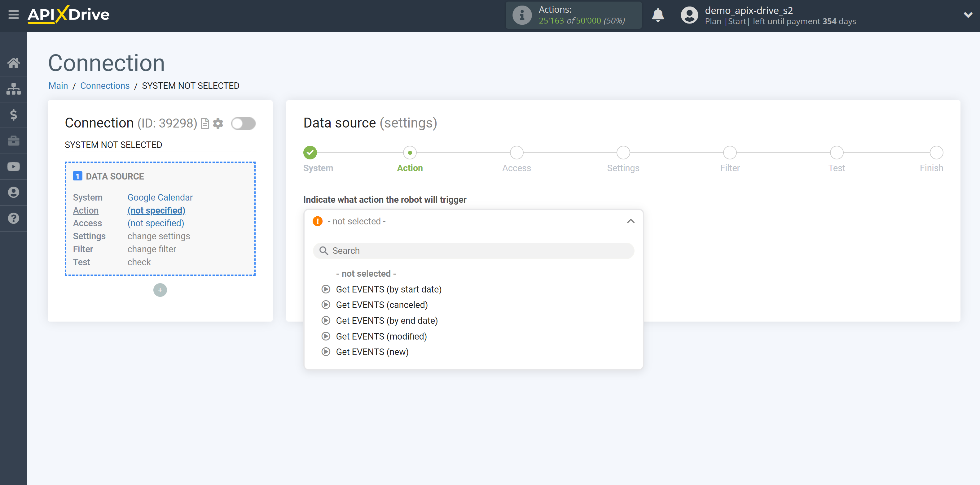Click the Action step in progress bar
Viewport: 980px width, 485px height.
[x=409, y=152]
